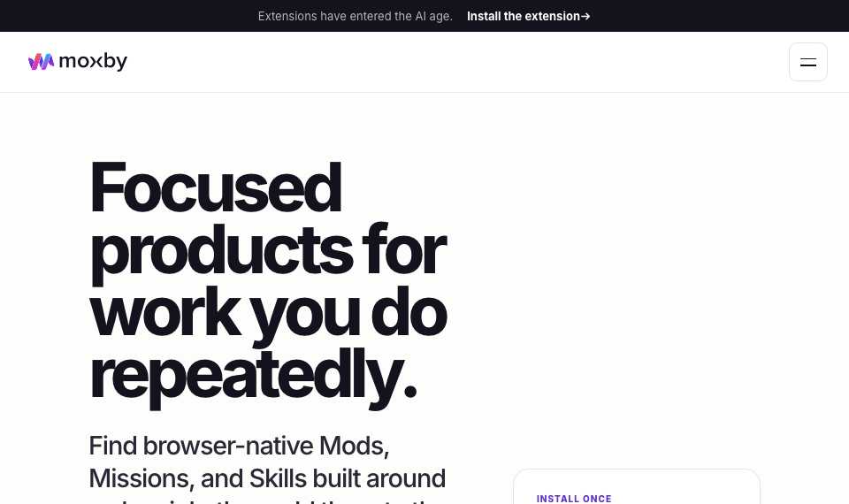Select the Extensions have entered the AI age text

tap(356, 16)
